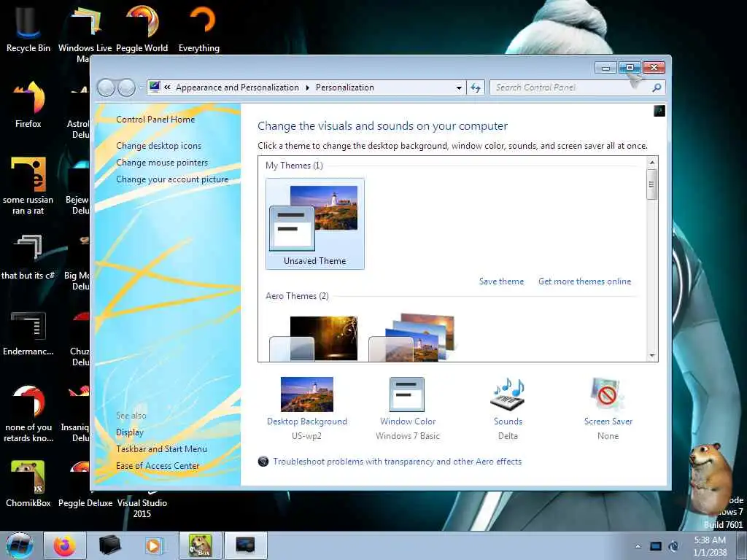The width and height of the screenshot is (747, 560).
Task: Click the Screen Saver icon
Action: (608, 394)
